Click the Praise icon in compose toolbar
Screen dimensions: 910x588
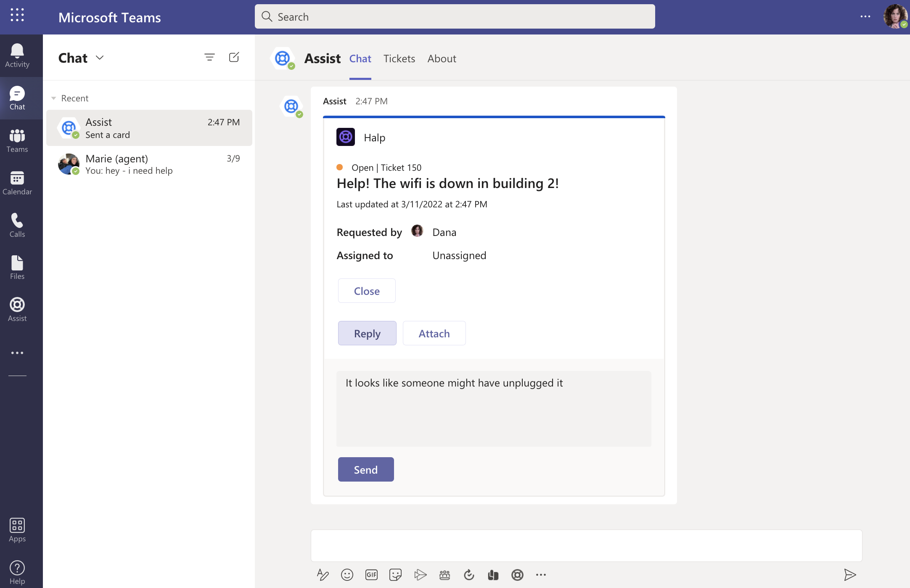(493, 575)
